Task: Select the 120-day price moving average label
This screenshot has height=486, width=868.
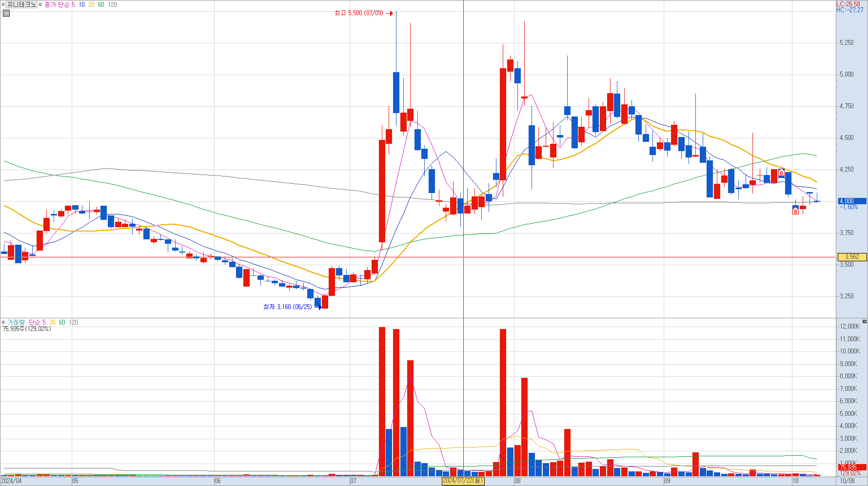Action: coord(112,4)
